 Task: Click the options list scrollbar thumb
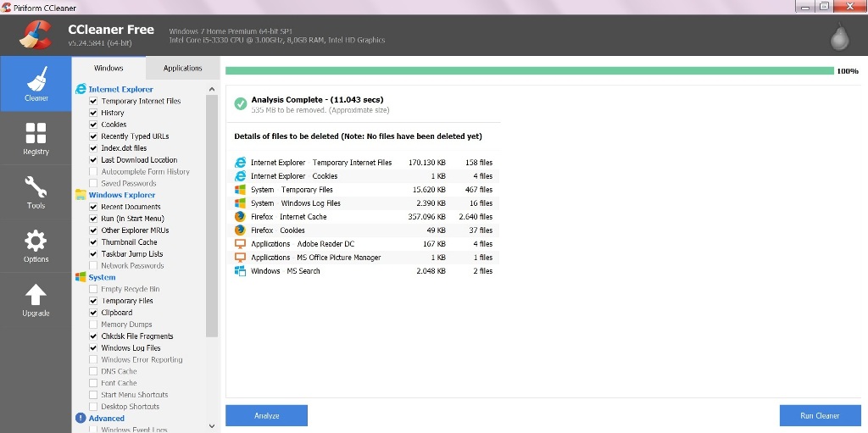212,216
